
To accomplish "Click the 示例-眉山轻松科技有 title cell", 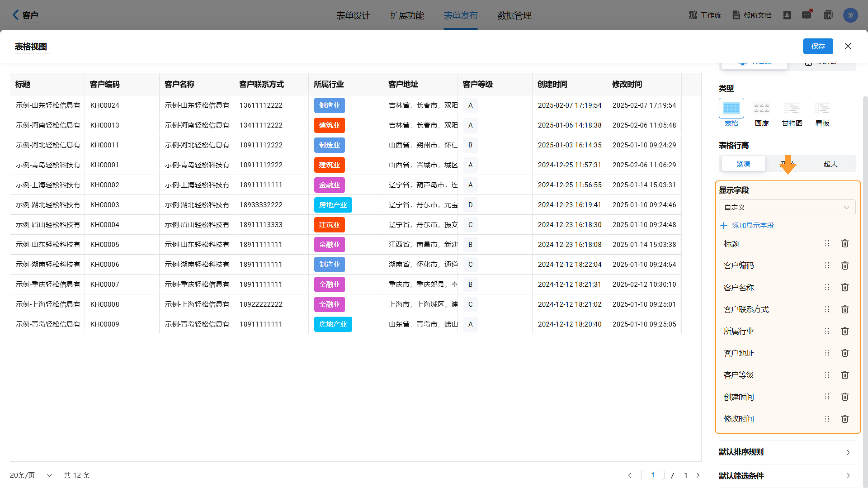I will [47, 225].
